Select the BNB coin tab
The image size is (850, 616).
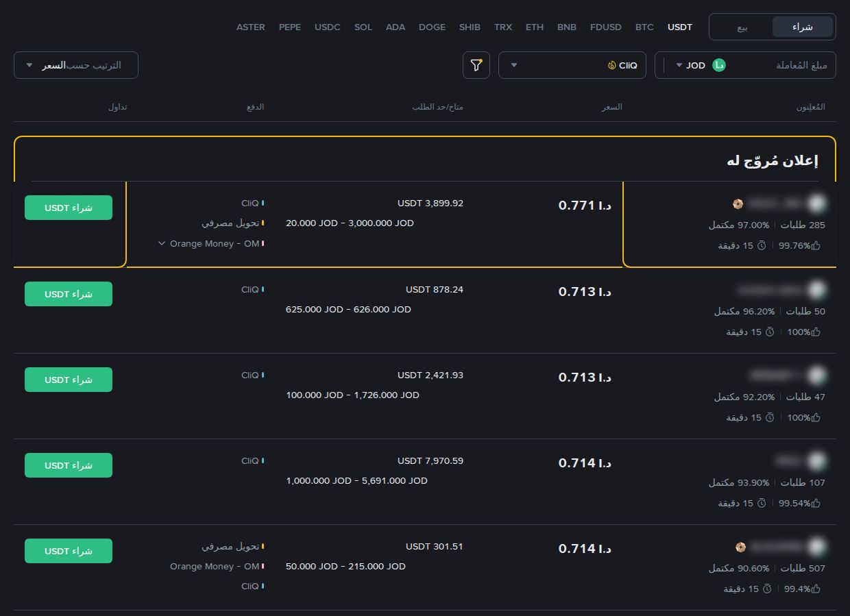[567, 27]
